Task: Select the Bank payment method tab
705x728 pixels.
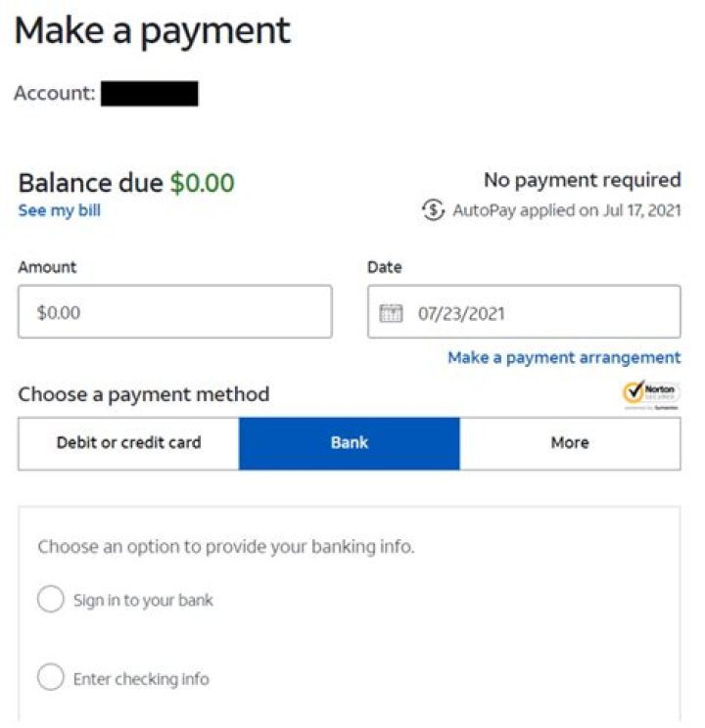Action: click(x=350, y=443)
